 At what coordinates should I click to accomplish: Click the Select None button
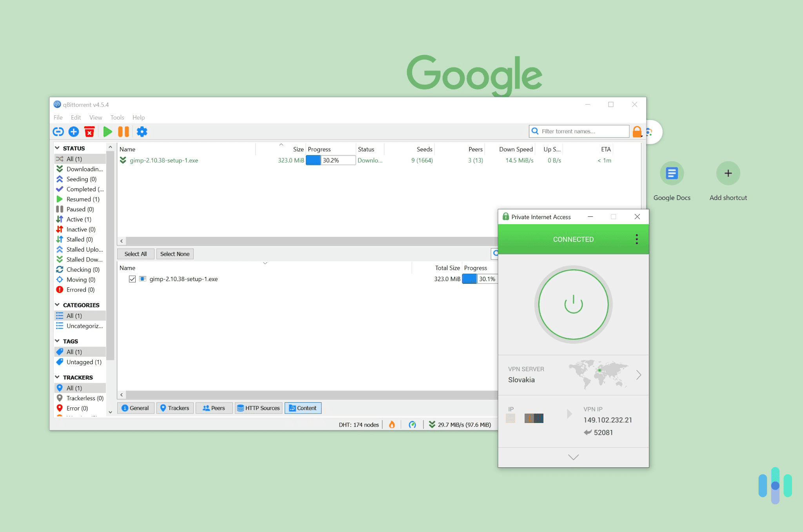(x=174, y=254)
